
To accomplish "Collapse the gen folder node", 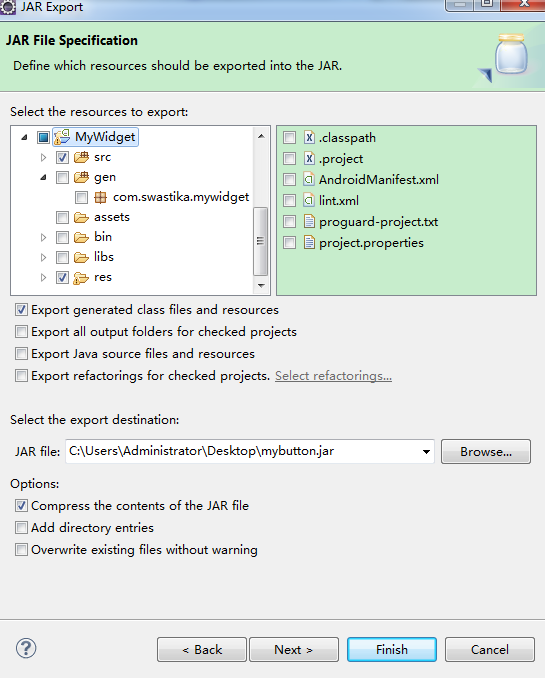I will (x=43, y=177).
